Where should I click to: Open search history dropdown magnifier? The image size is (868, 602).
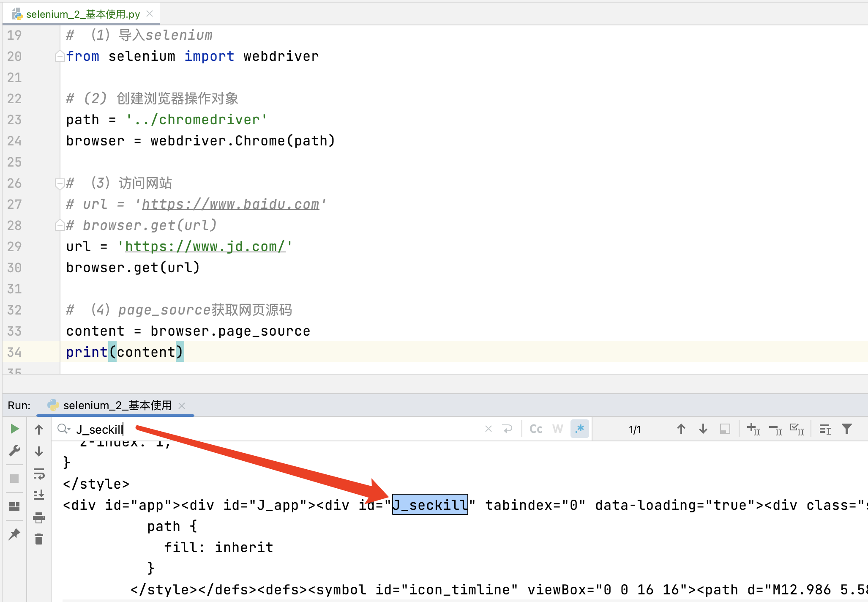[64, 429]
